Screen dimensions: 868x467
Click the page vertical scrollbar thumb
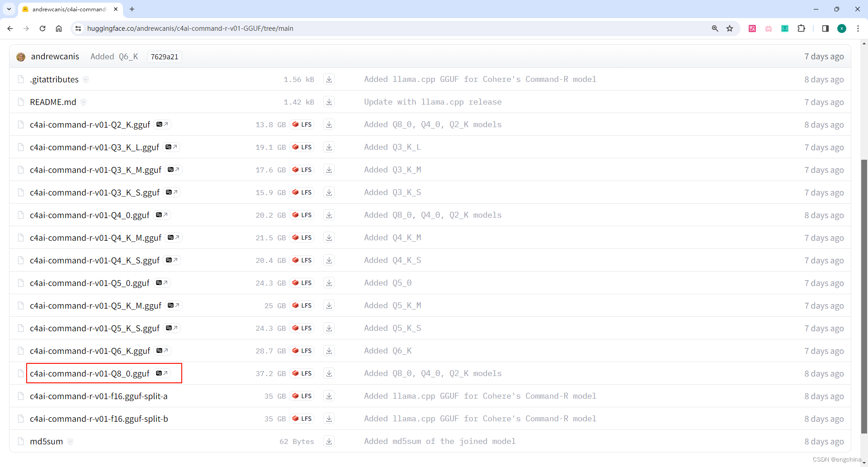pyautogui.click(x=864, y=296)
